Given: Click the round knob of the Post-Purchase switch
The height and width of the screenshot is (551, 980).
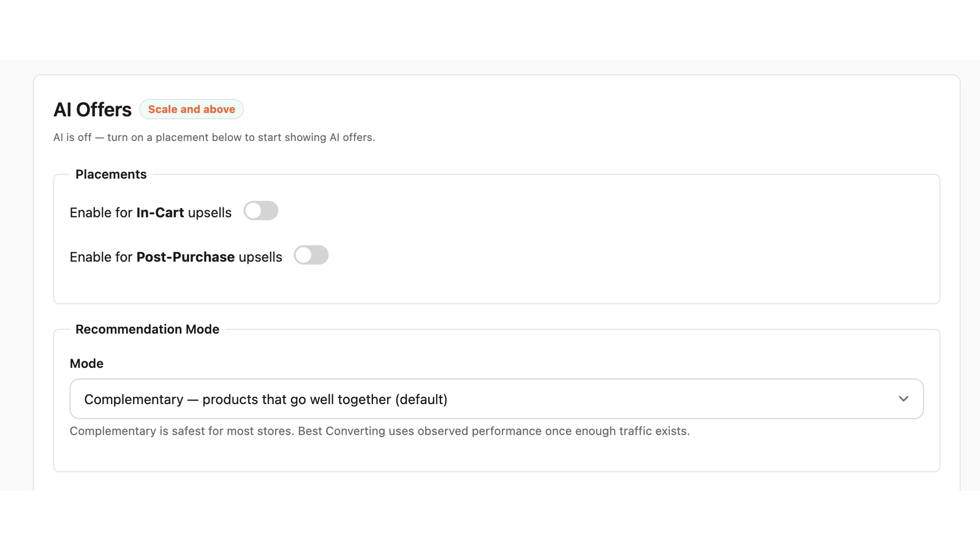Looking at the screenshot, I should [x=303, y=255].
